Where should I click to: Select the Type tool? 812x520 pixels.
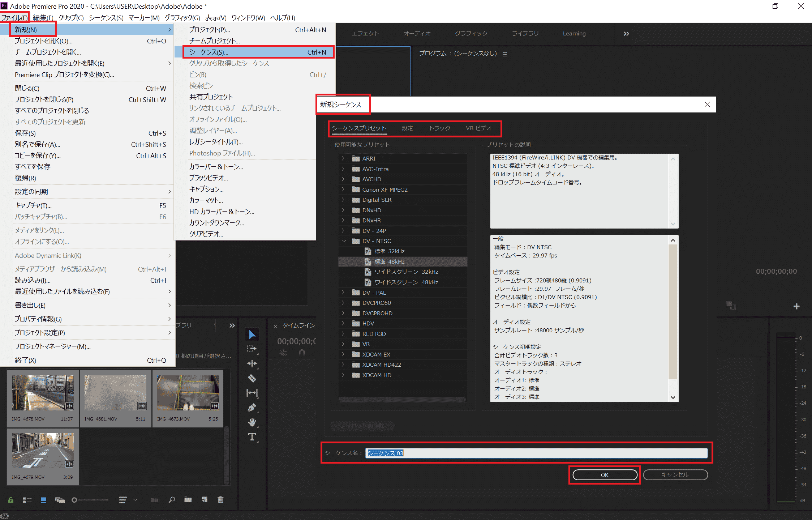pos(252,437)
